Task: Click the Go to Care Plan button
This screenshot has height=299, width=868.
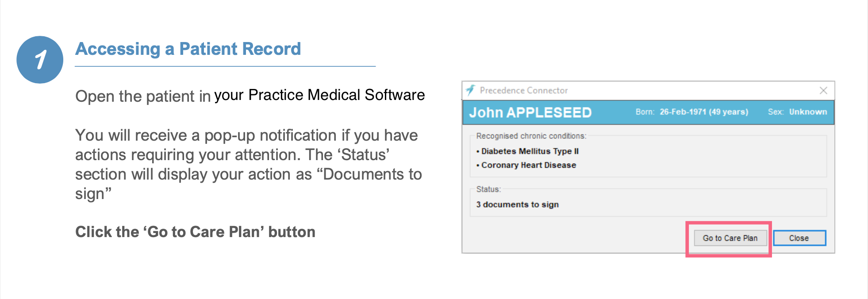Action: tap(730, 238)
